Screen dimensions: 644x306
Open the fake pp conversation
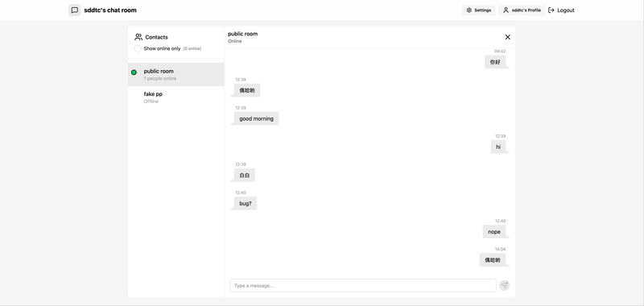[x=175, y=97]
